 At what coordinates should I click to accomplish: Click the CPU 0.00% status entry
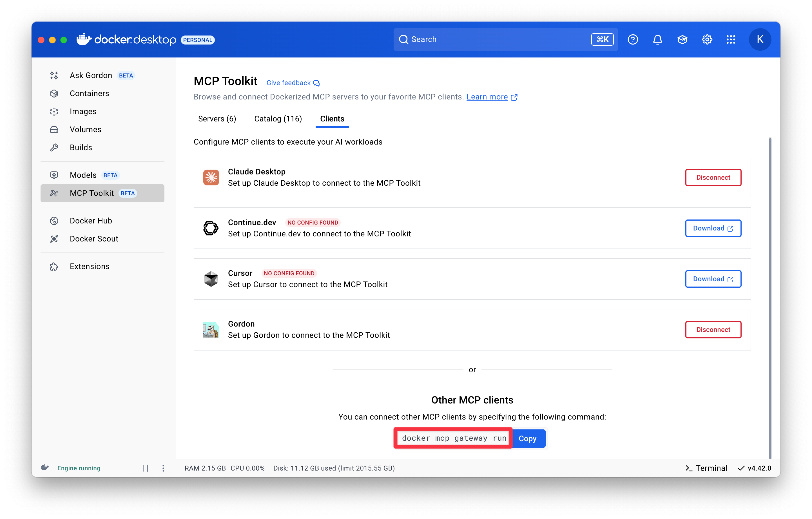(247, 468)
